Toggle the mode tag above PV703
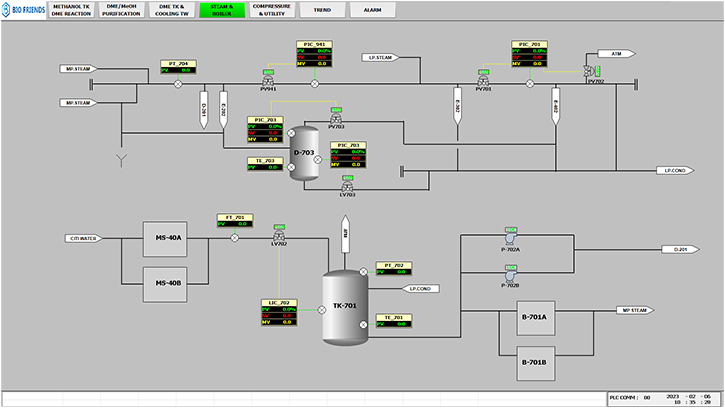Viewport: 725px width, 408px height. (336, 110)
